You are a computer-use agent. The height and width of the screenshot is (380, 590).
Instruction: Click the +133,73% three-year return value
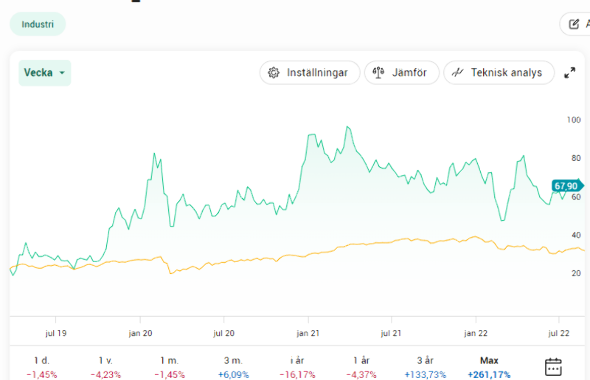click(x=425, y=375)
